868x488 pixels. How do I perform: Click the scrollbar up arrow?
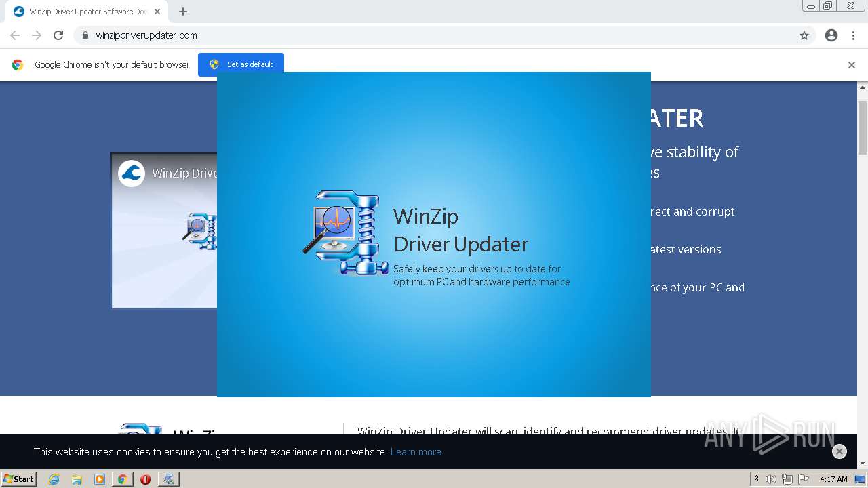863,87
